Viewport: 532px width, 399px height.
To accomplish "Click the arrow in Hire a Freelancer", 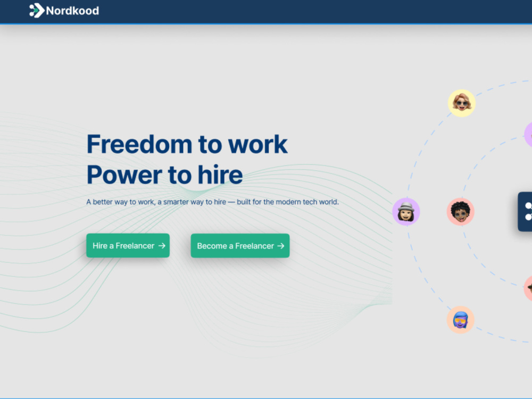I will 162,245.
